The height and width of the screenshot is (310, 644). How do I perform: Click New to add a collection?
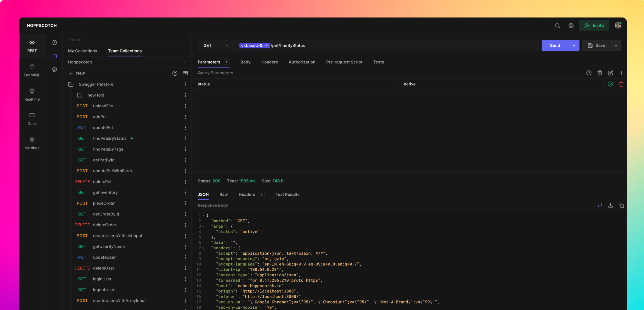[x=77, y=73]
